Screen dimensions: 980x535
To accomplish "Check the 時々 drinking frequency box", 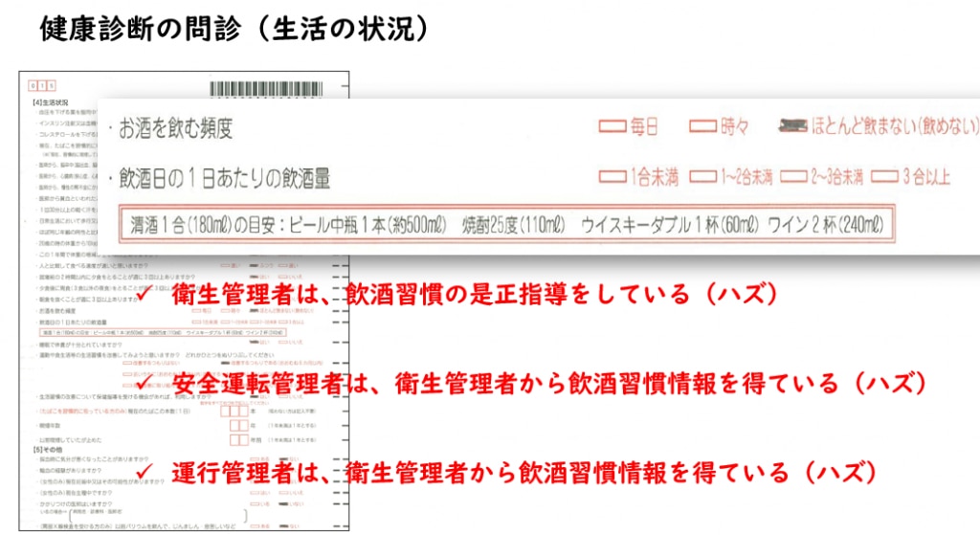I will (703, 125).
